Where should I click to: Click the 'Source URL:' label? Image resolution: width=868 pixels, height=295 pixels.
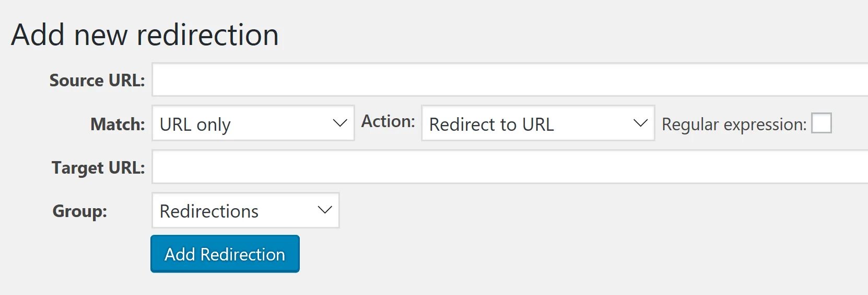click(x=97, y=80)
